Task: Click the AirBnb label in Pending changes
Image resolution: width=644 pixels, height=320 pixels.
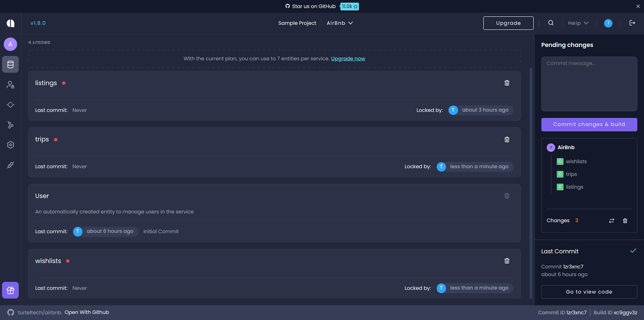Action: pyautogui.click(x=566, y=147)
